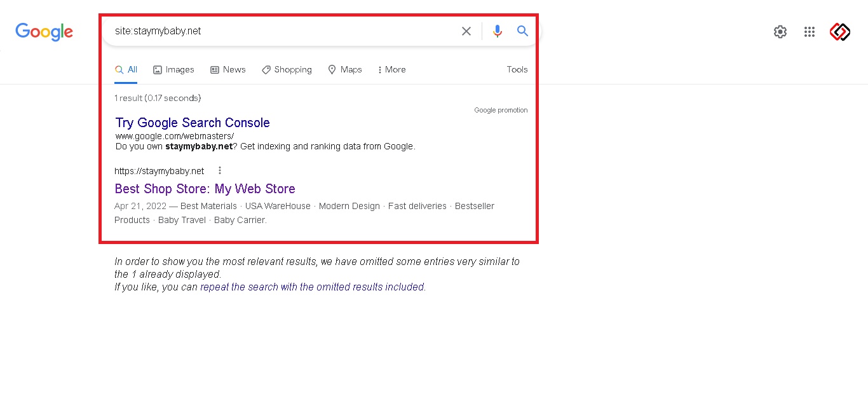Select the All results tab
868x408 pixels.
(x=126, y=70)
